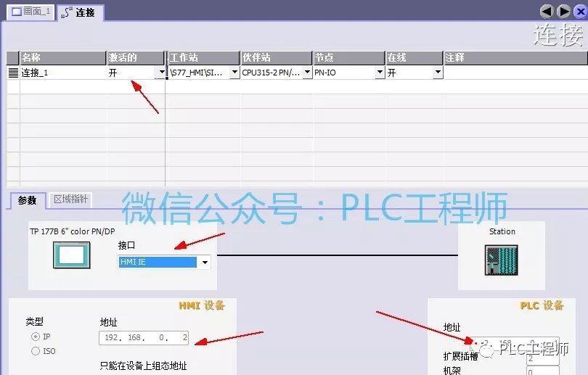Close the editor with the blue X icon
The height and width of the screenshot is (375, 588).
coord(579,11)
